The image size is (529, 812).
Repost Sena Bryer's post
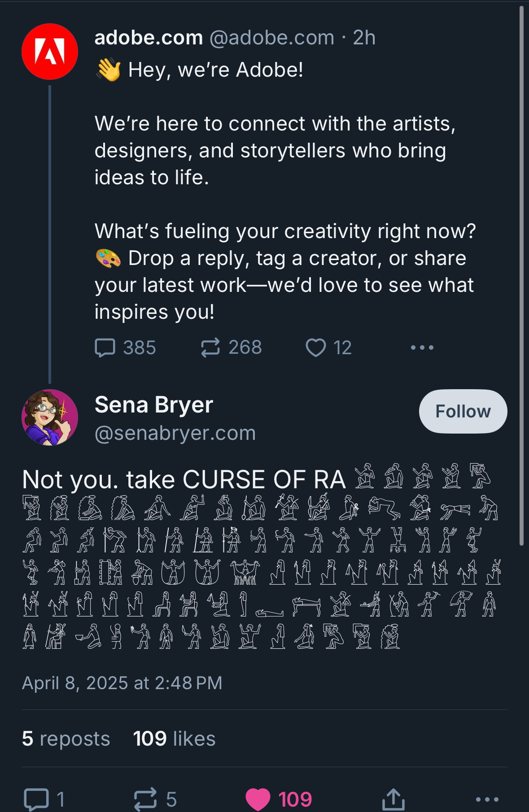coord(145,799)
